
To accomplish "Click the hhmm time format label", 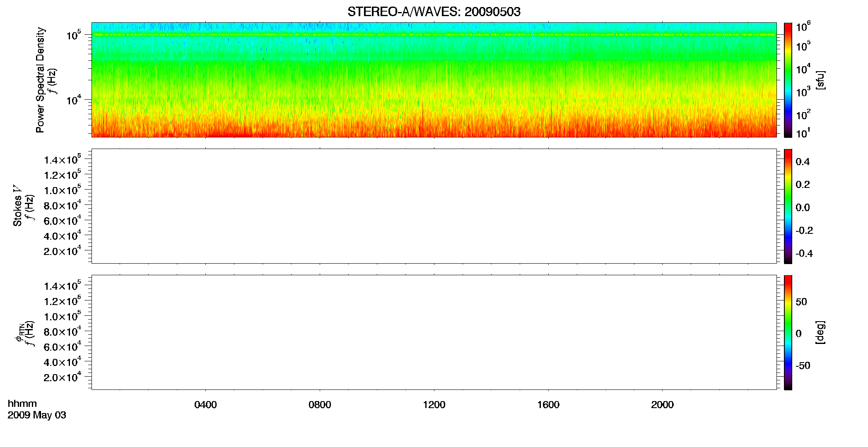I will point(22,404).
